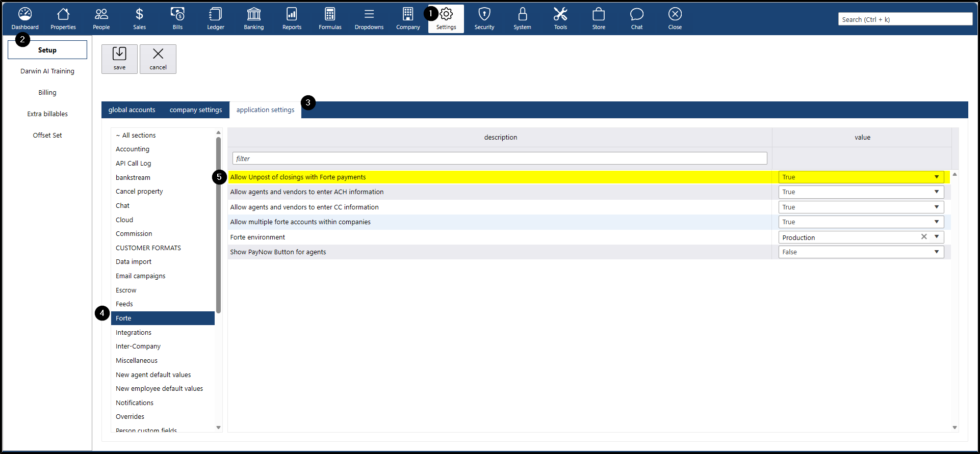Open the Store shopping bag icon
Viewport: 980px width, 454px height.
pyautogui.click(x=599, y=14)
